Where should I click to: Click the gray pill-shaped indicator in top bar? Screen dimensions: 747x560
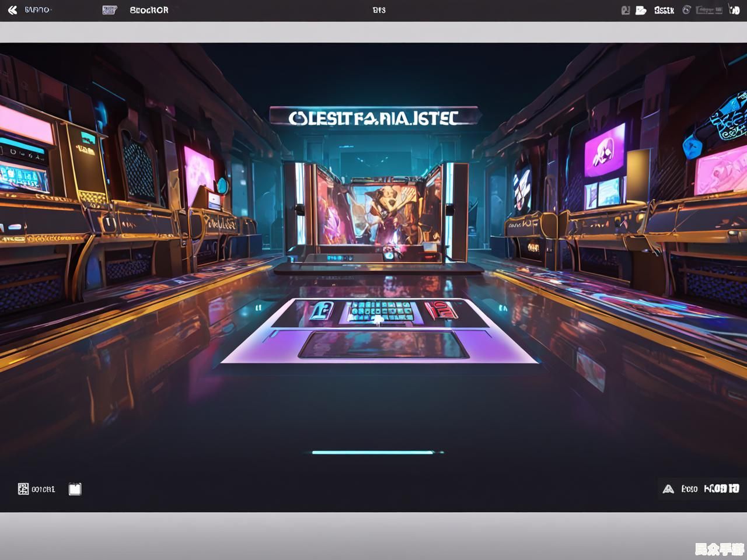(710, 10)
